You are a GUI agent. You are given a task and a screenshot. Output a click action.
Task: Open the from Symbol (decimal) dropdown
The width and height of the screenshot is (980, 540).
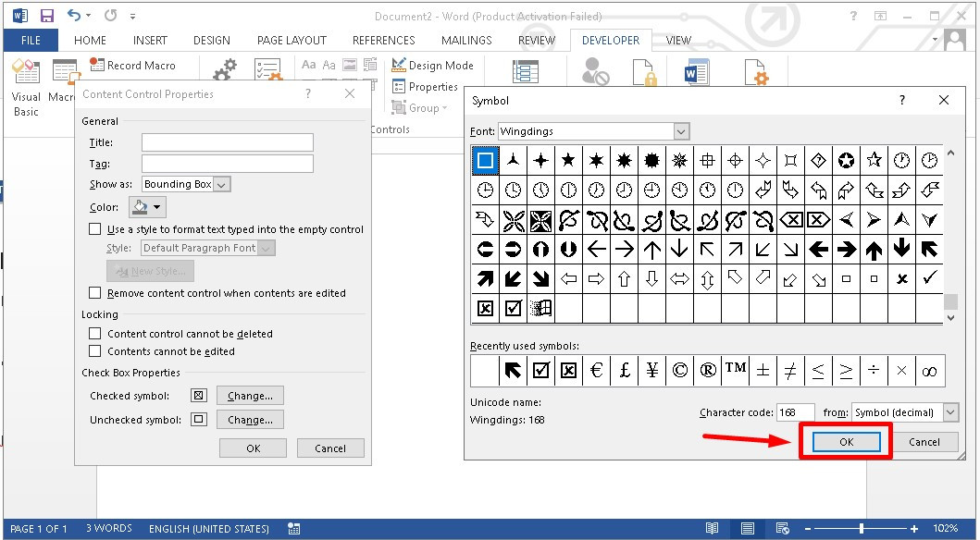[x=950, y=412]
